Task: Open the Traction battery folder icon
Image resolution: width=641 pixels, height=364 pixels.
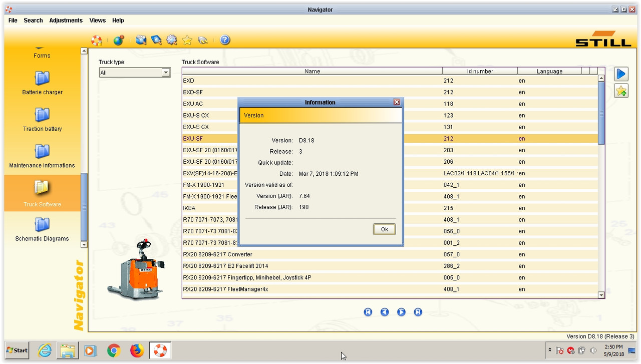Action: point(42,115)
